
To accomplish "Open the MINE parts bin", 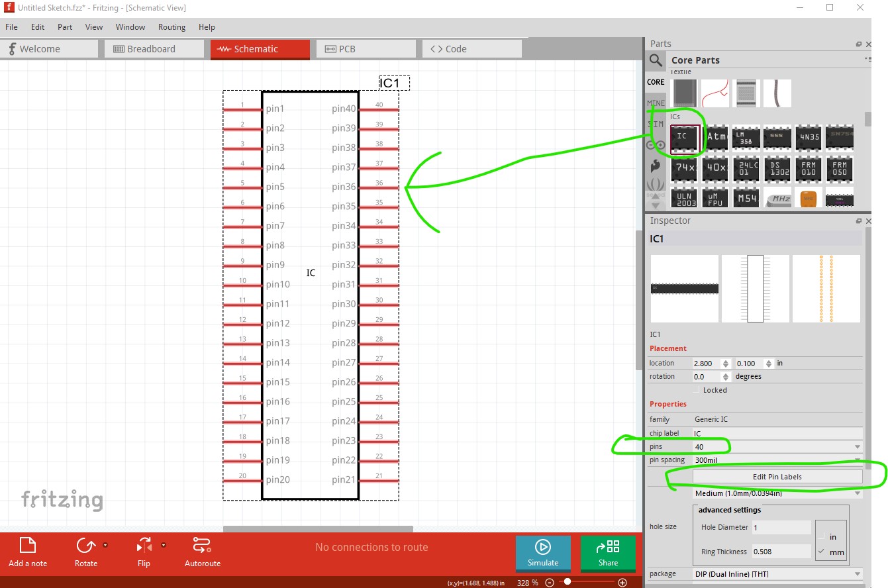I will pyautogui.click(x=656, y=103).
